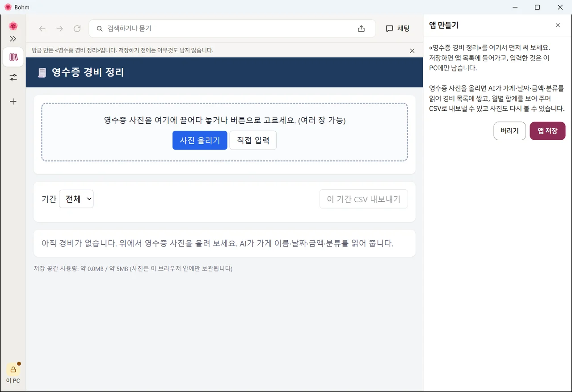Image resolution: width=572 pixels, height=392 pixels.
Task: Click the 버리기 discard button
Action: point(509,131)
